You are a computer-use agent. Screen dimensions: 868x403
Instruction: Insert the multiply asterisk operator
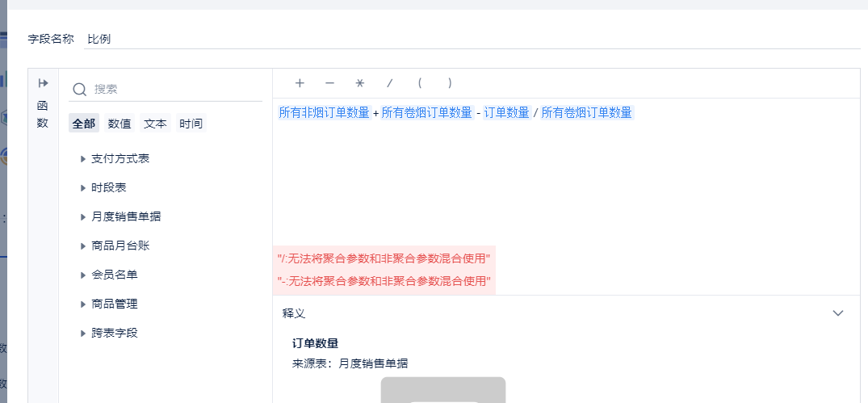tap(360, 83)
